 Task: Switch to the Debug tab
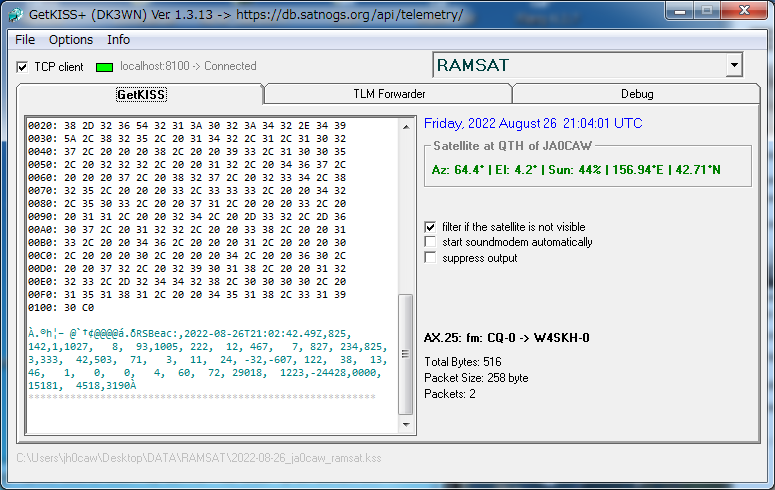coord(637,94)
